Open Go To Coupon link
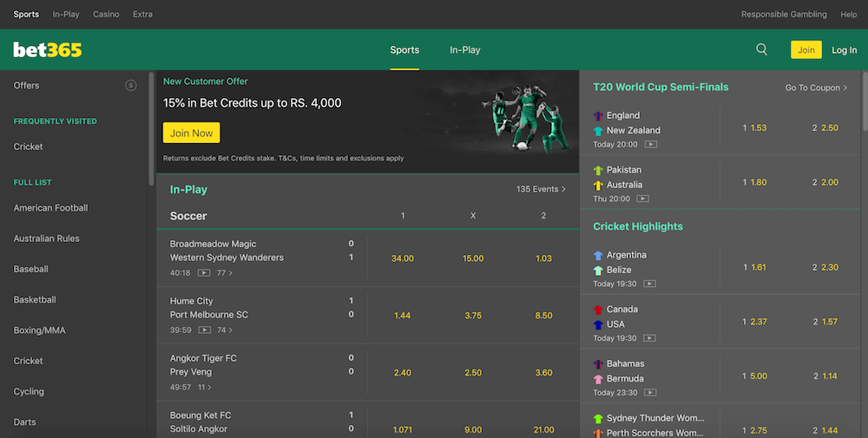 tap(816, 88)
